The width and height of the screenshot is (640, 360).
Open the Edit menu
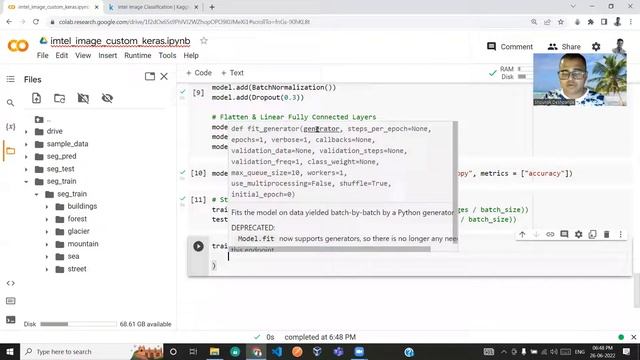coord(62,55)
